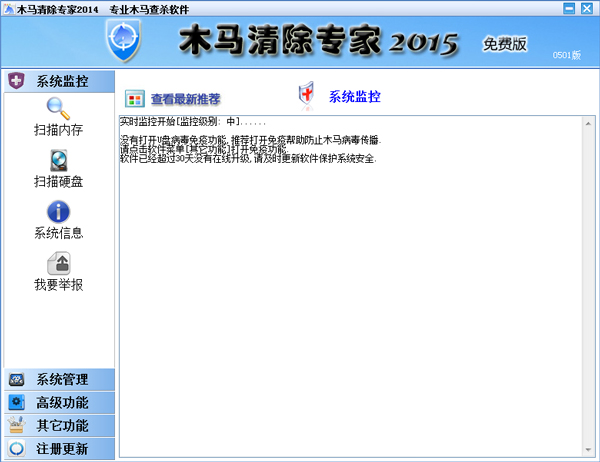Click the 其它功能 toolbox icon
This screenshot has height=462, width=600.
tap(16, 425)
